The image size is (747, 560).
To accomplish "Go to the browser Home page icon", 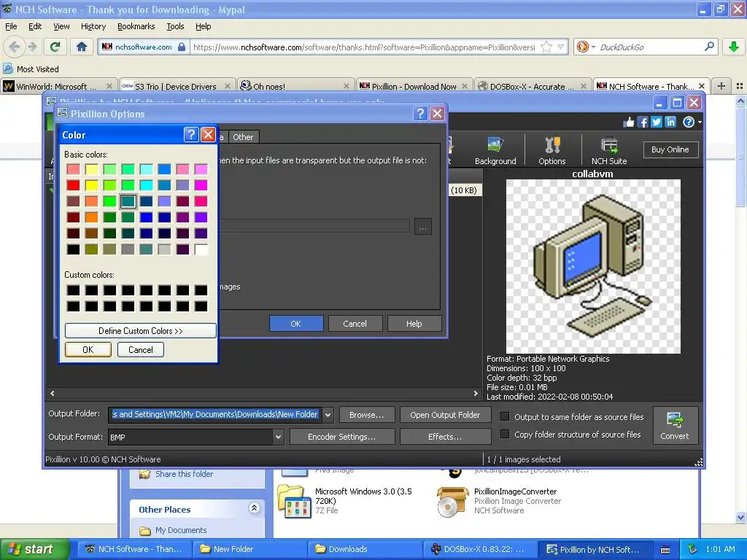I will point(82,47).
